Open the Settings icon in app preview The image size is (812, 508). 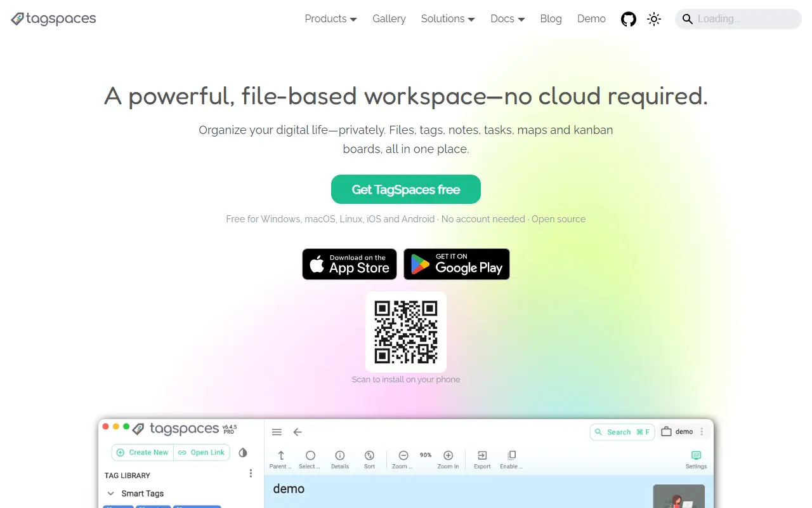(x=696, y=455)
